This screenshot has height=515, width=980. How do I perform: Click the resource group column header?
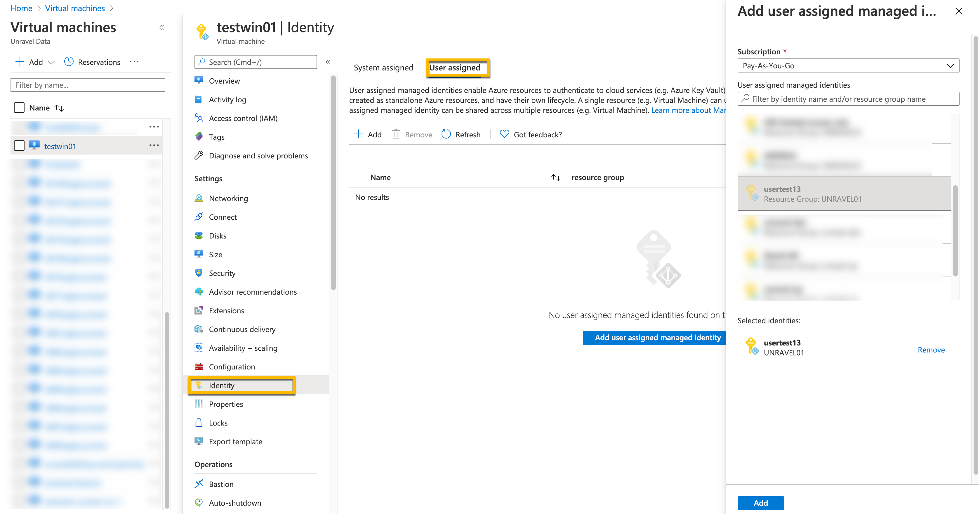tap(598, 177)
